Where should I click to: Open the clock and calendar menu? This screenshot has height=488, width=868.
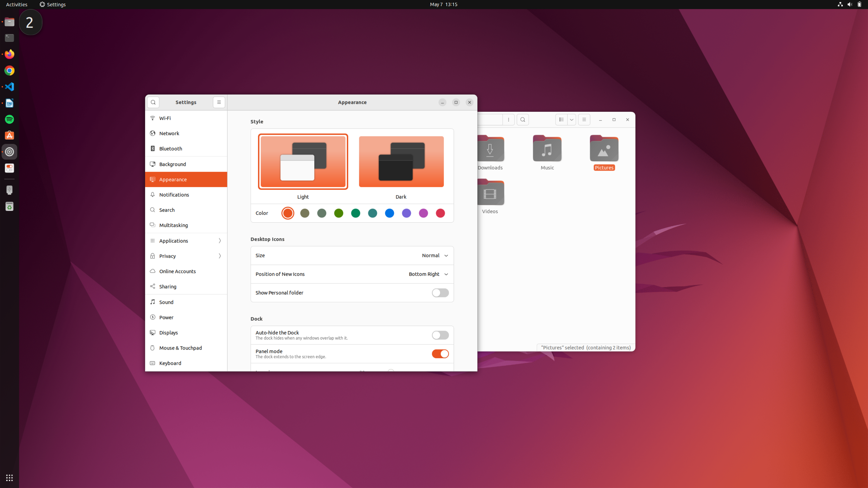coord(444,4)
